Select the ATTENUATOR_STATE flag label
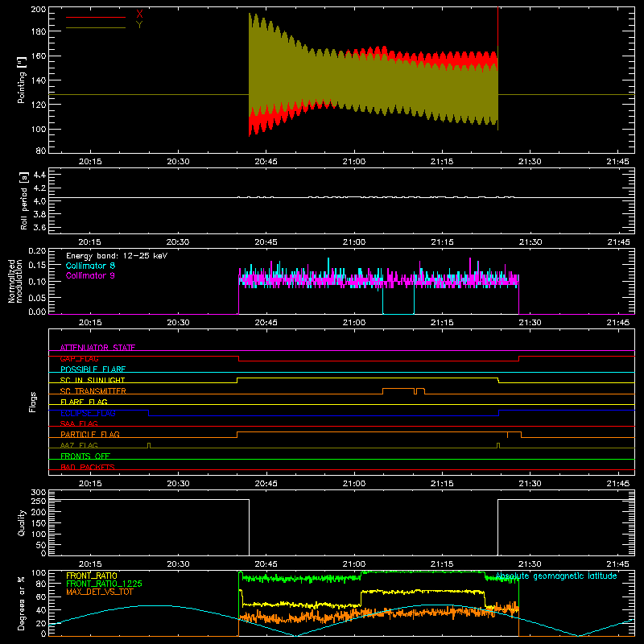 point(97,348)
